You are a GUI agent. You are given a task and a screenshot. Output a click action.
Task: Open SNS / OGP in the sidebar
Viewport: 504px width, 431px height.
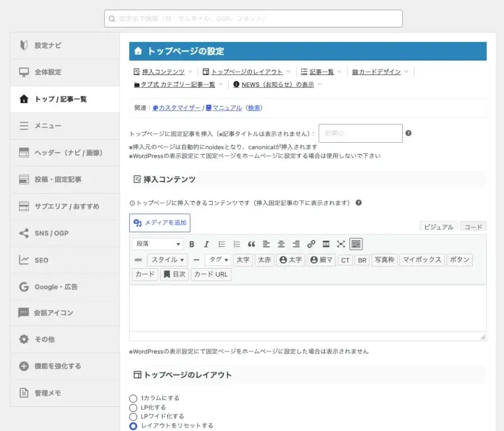[x=65, y=233]
